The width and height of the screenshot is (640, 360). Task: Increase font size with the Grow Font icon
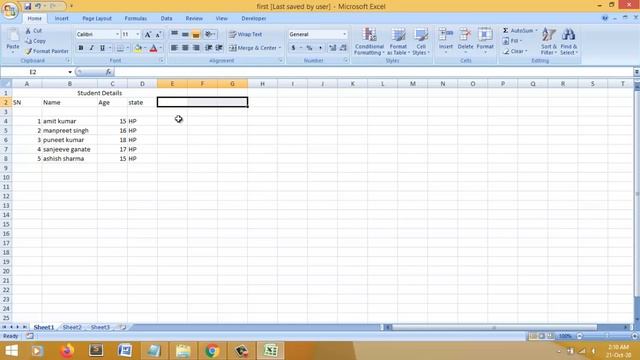point(148,35)
